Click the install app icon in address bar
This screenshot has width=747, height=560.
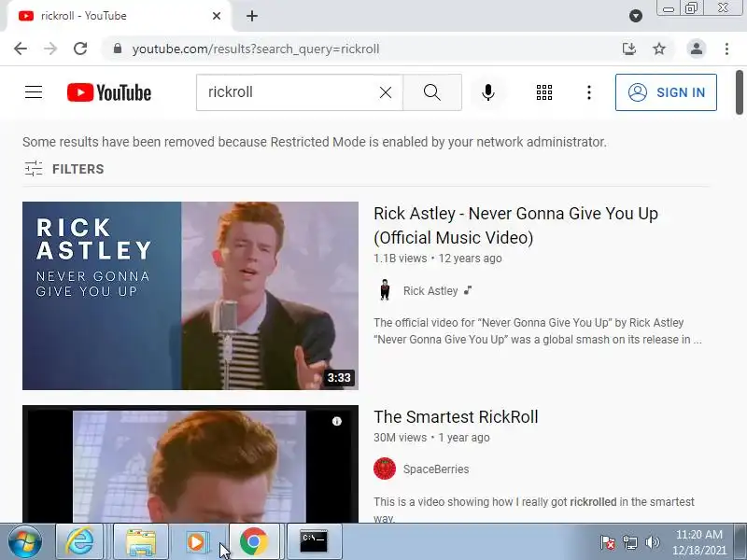coord(628,49)
